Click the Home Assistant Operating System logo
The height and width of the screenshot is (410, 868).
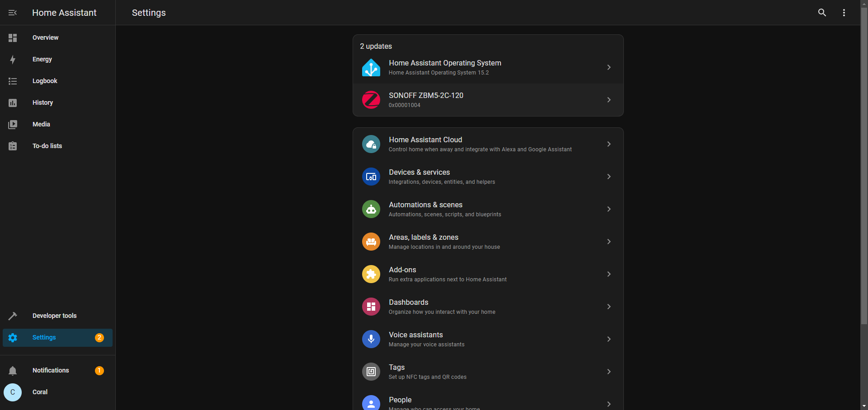371,67
